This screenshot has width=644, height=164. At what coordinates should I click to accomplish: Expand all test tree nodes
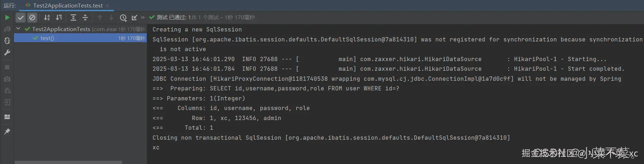73,18
